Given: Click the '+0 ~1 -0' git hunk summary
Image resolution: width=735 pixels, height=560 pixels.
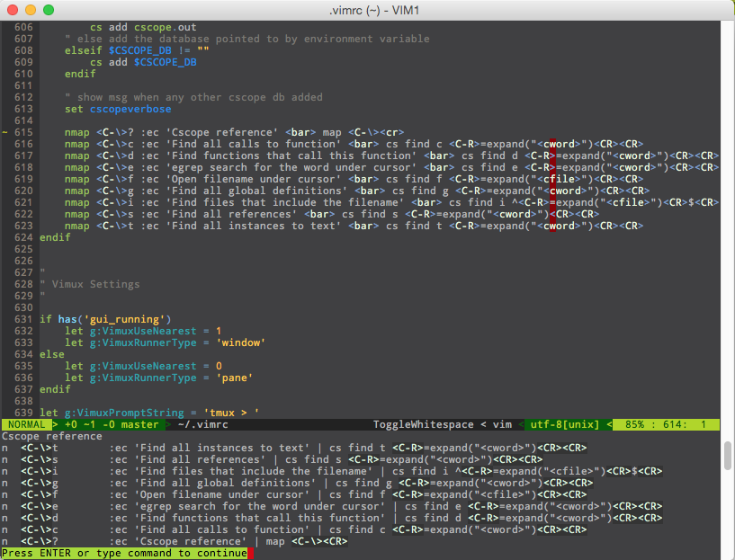Looking at the screenshot, I should tap(89, 424).
